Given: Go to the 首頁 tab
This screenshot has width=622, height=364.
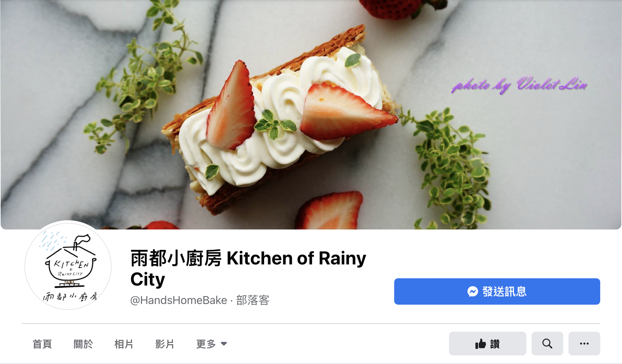Looking at the screenshot, I should (42, 344).
